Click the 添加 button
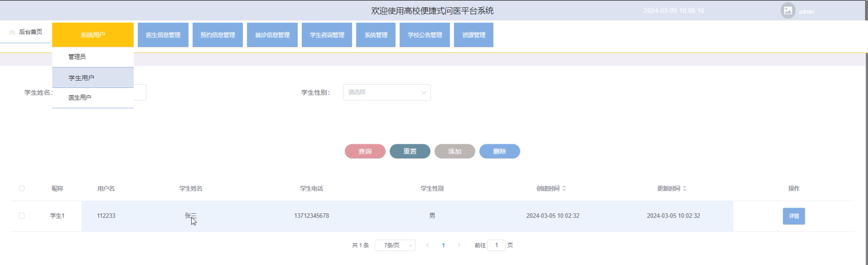The height and width of the screenshot is (265, 868). pos(455,151)
